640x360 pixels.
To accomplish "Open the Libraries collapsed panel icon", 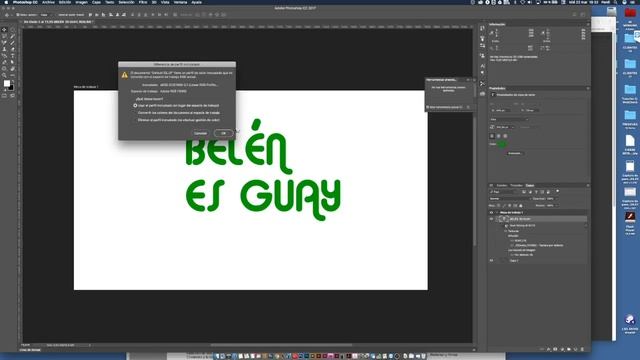I will [482, 93].
